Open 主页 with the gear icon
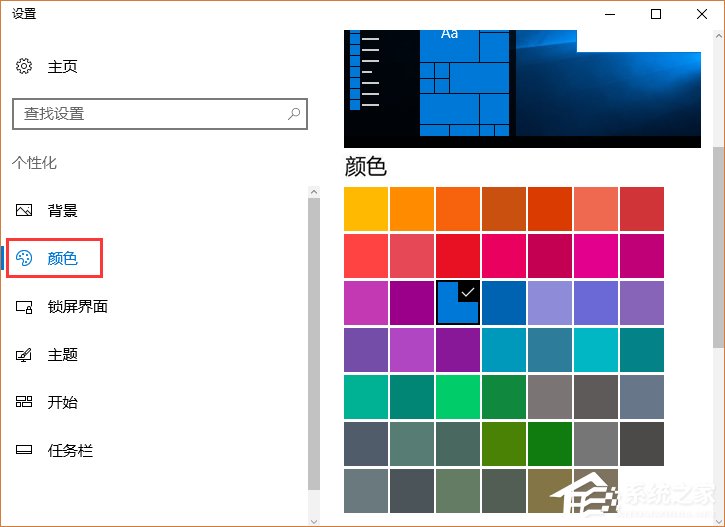Screen dimensions: 725x527 coord(46,67)
